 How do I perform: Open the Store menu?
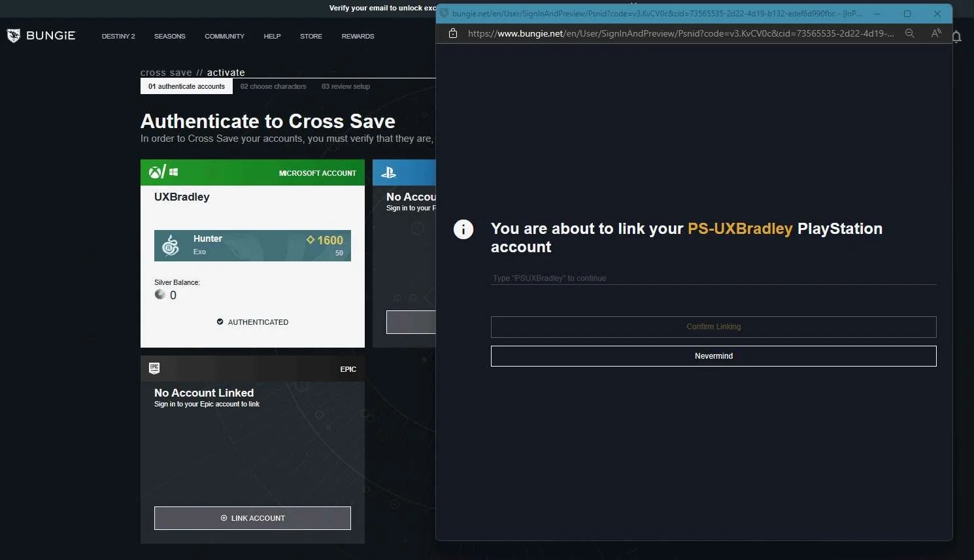tap(311, 37)
